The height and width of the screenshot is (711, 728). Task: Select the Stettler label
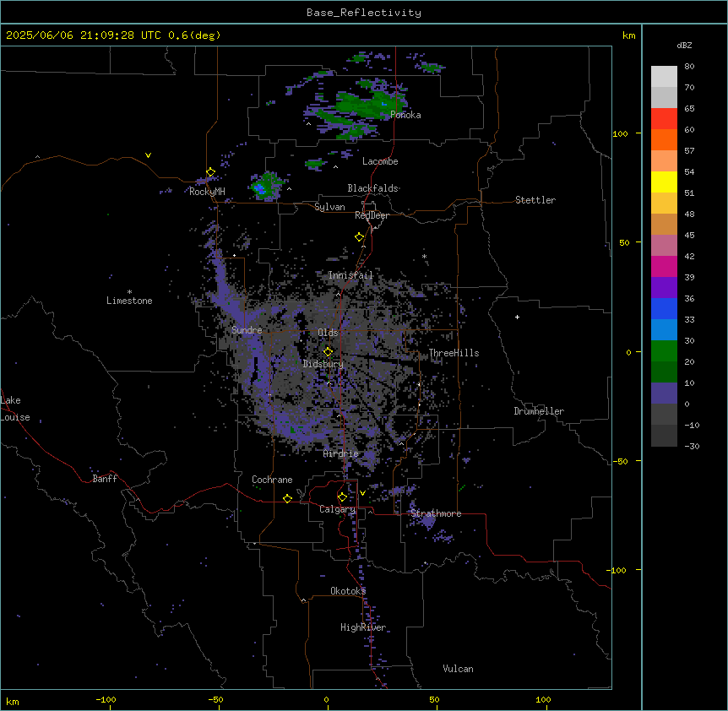click(x=535, y=200)
